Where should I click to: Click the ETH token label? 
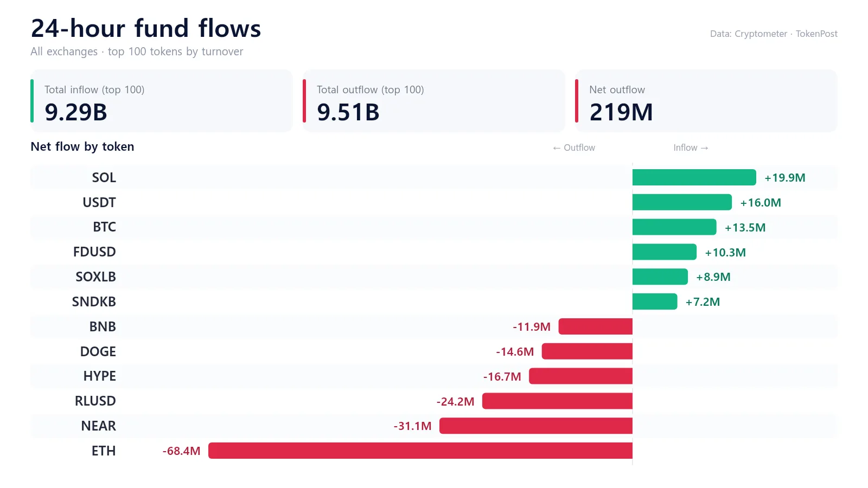(x=104, y=451)
